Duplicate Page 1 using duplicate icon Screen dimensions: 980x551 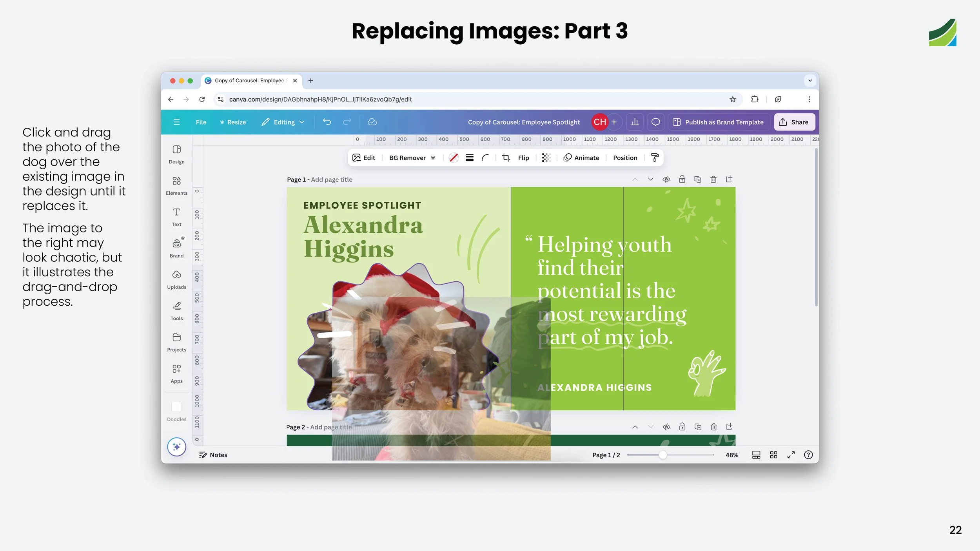pos(697,179)
